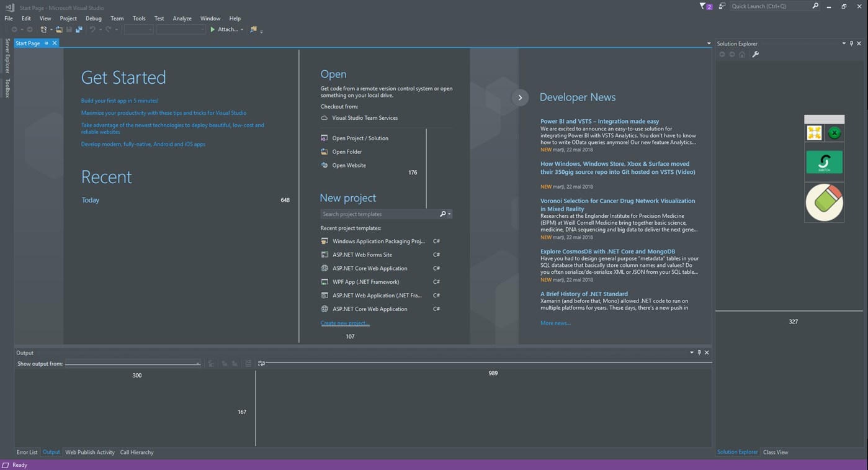
Task: Toggle Word Wrap in the Output panel
Action: click(261, 363)
